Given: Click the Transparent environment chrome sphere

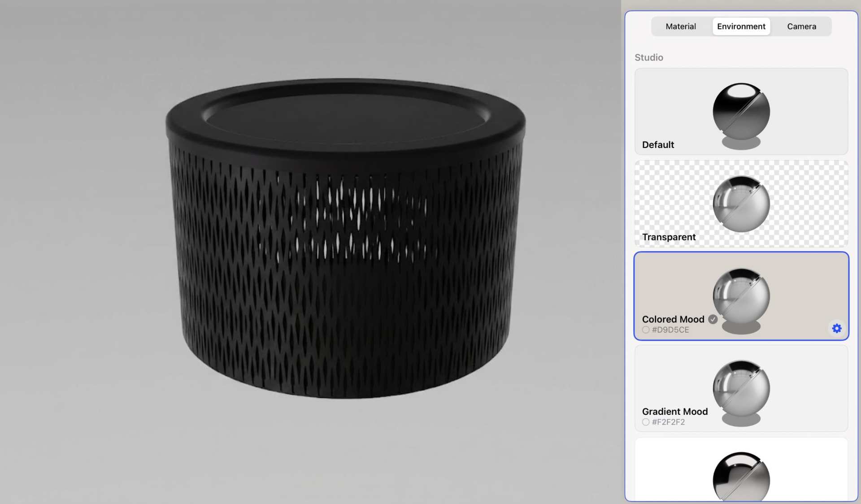Looking at the screenshot, I should click(x=741, y=204).
